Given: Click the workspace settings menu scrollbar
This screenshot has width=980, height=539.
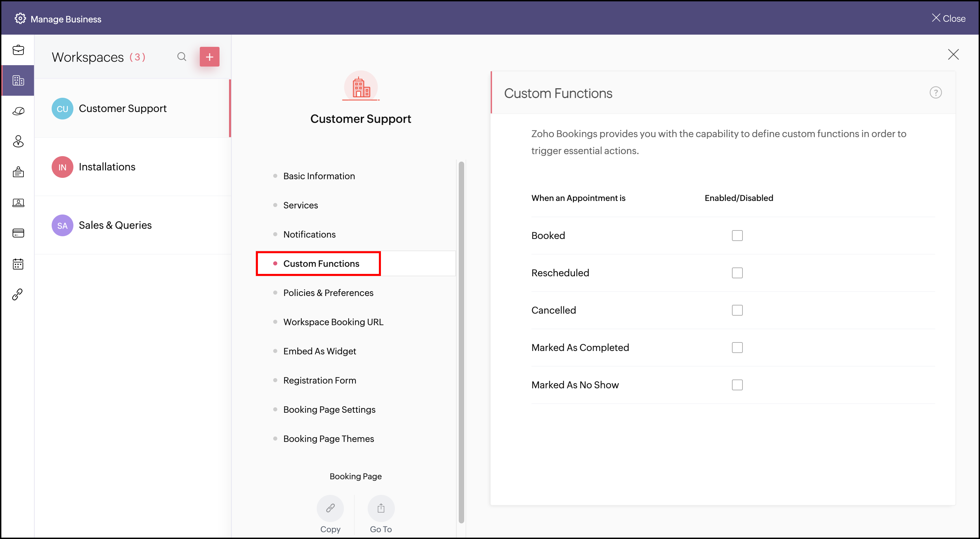Looking at the screenshot, I should (461, 342).
